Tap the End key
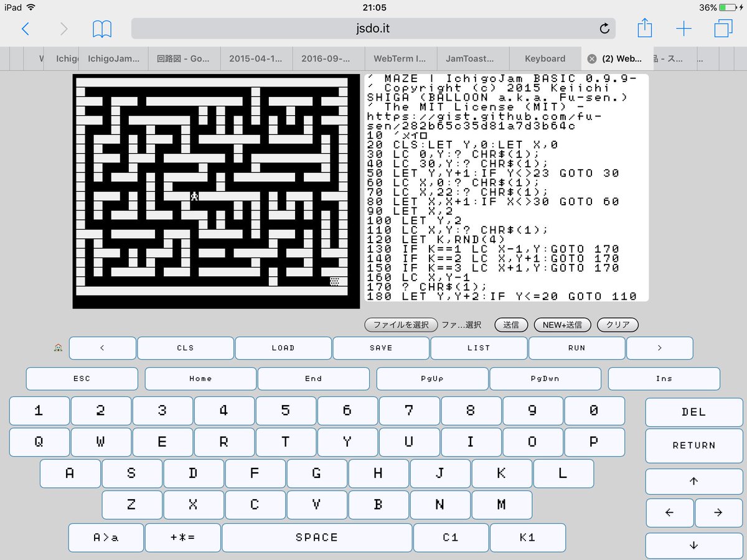 point(314,378)
